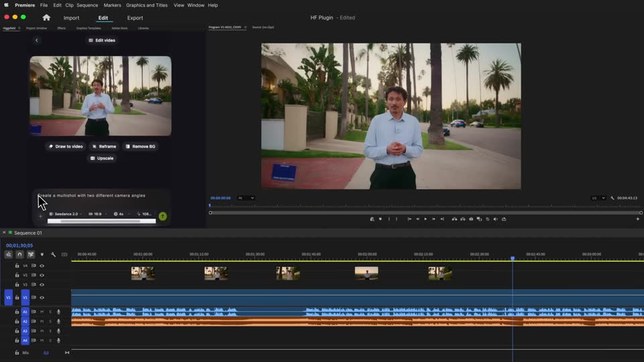Open the 4s duration dropdown

tap(121, 214)
